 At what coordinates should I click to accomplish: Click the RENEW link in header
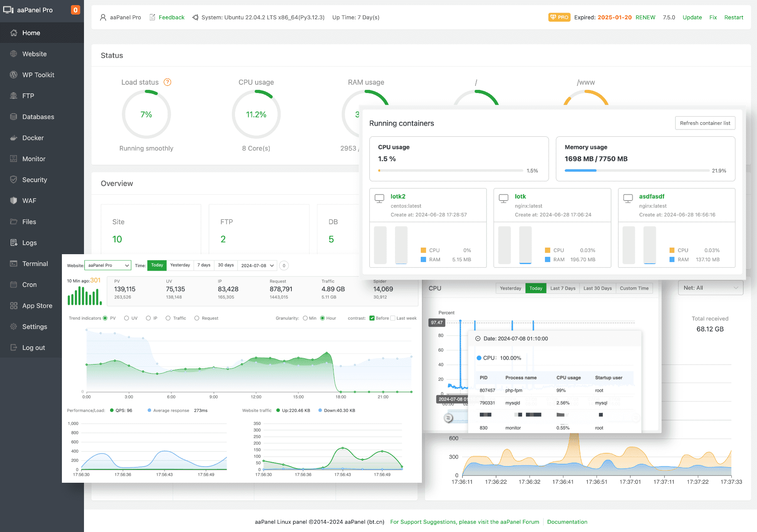(x=645, y=17)
